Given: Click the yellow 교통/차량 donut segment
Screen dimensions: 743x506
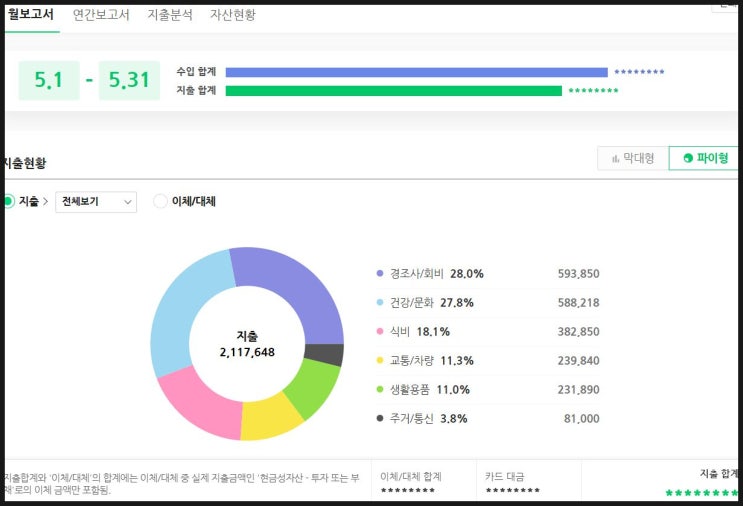Looking at the screenshot, I should 269,419.
